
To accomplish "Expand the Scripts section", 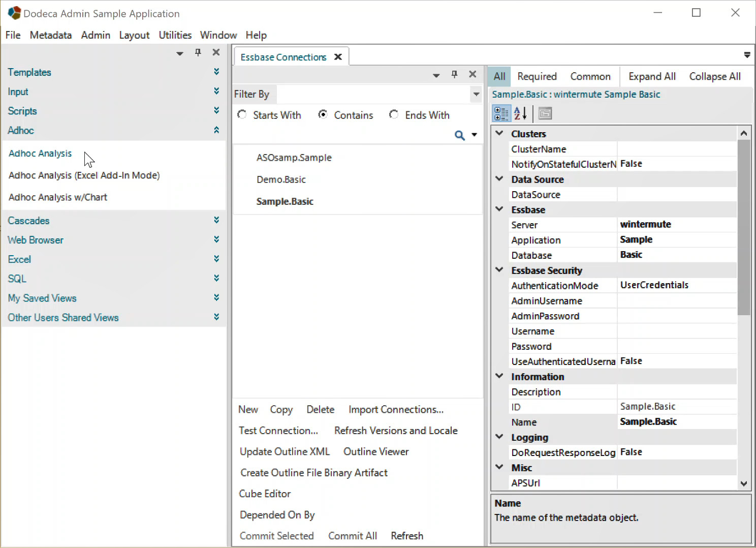I will (x=216, y=110).
